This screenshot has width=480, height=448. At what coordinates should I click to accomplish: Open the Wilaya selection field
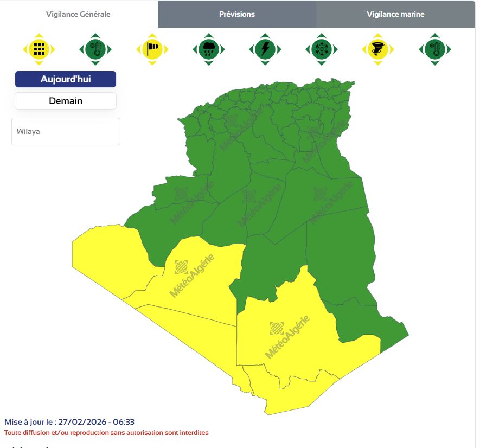pyautogui.click(x=66, y=131)
